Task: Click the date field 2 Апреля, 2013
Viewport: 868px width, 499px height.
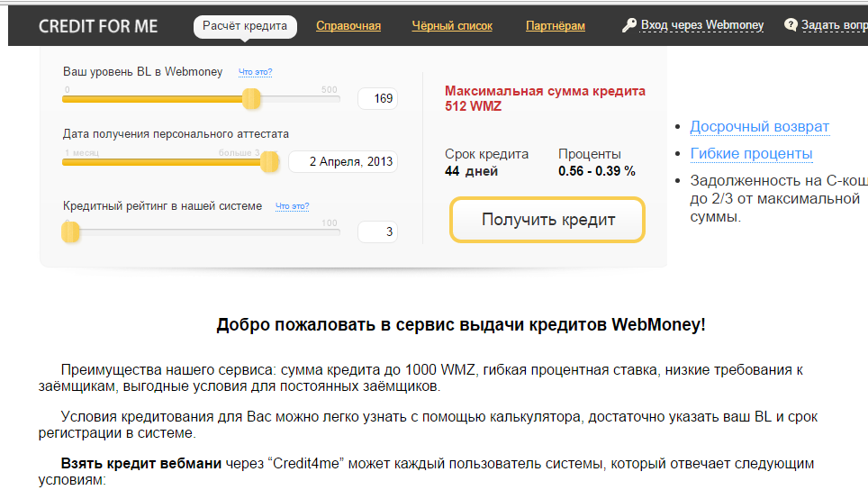Action: [343, 162]
